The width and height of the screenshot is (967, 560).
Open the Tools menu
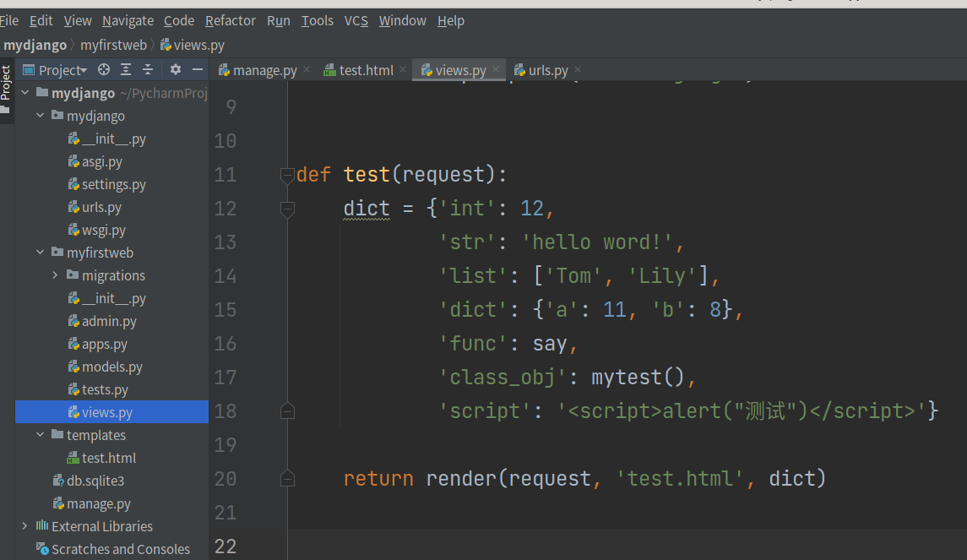click(x=317, y=21)
